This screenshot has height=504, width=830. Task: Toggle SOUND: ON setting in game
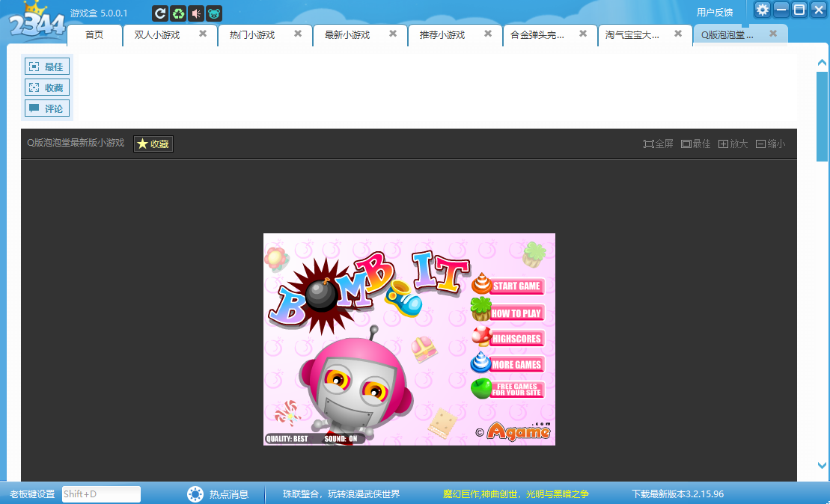(x=341, y=439)
